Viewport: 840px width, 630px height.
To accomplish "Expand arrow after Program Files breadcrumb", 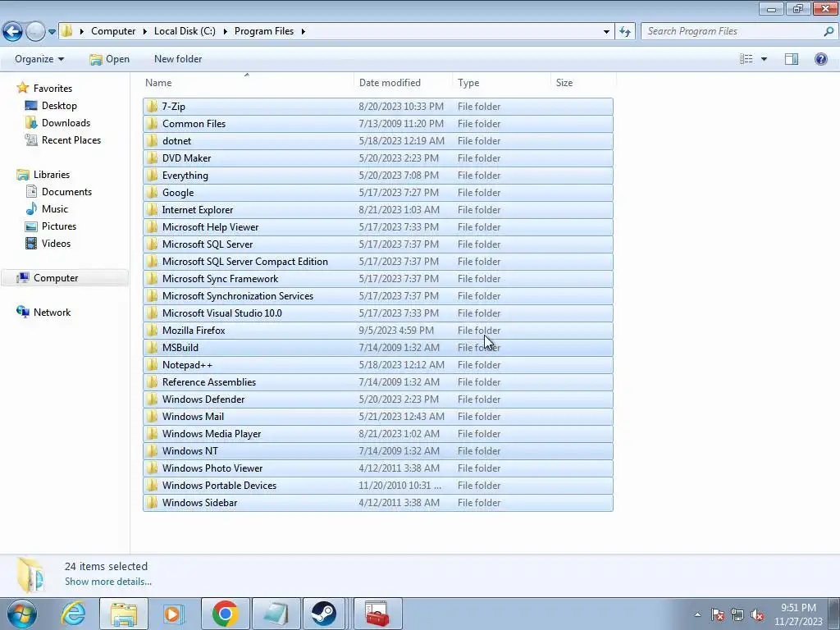I will [x=304, y=32].
